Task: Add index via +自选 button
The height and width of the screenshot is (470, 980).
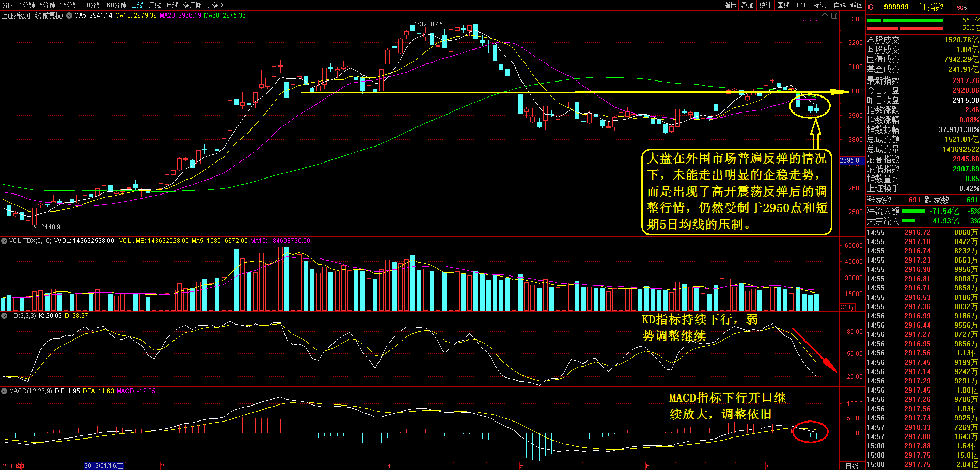Action: pos(838,5)
